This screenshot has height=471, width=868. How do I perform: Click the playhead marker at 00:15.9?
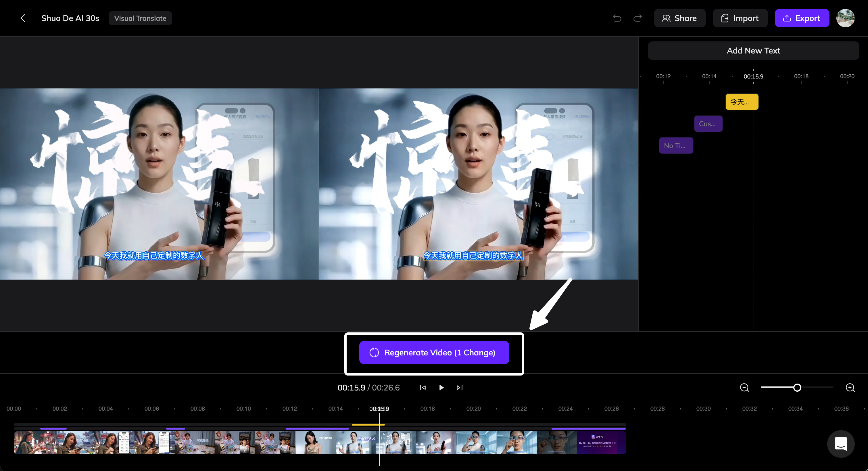pos(379,408)
